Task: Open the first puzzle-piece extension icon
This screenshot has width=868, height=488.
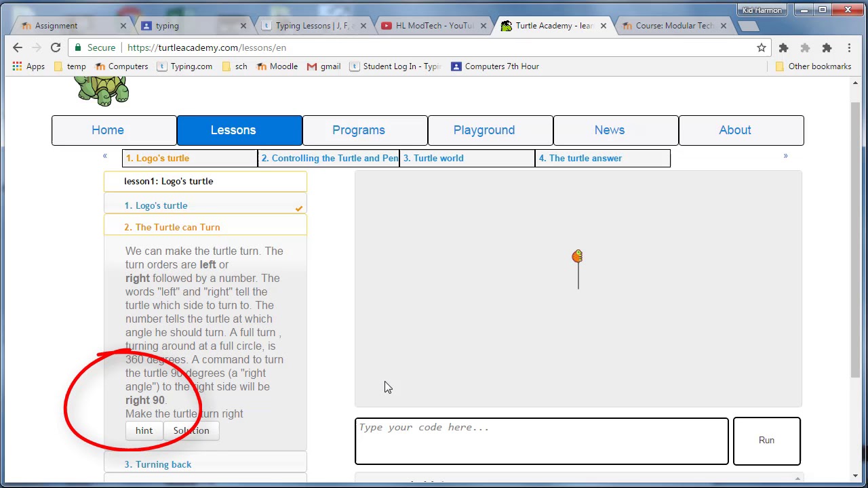Action: (783, 47)
